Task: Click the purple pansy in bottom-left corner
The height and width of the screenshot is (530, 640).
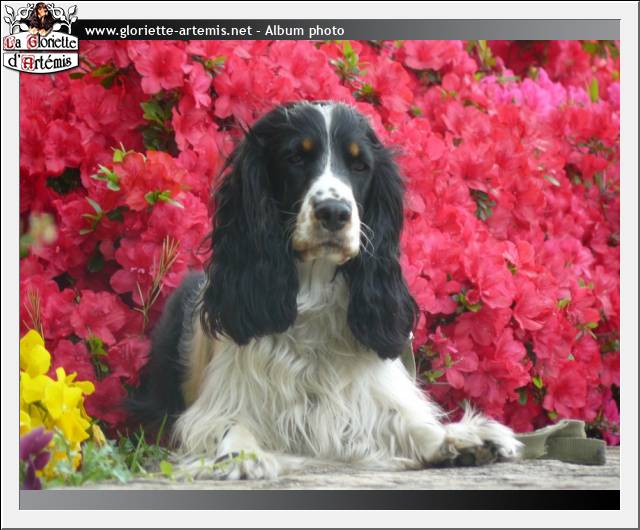Action: point(34,455)
